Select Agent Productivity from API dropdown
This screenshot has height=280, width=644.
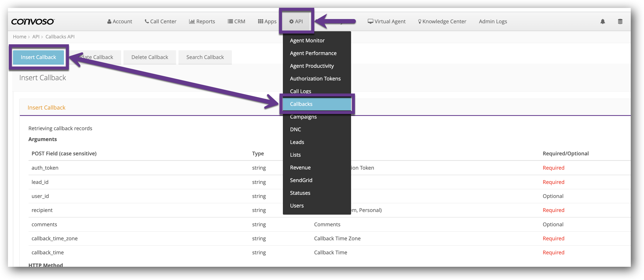(317, 66)
